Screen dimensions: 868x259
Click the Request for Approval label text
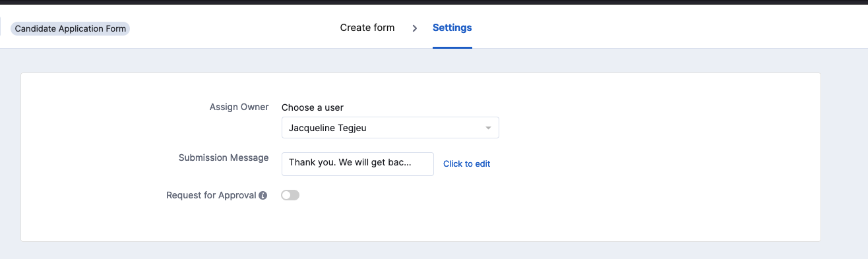click(x=211, y=195)
